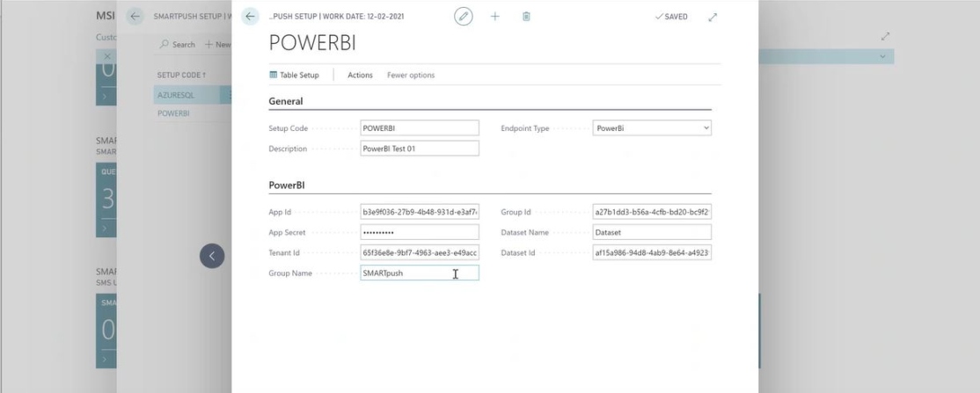Click the pencil edit icon

coord(463,17)
